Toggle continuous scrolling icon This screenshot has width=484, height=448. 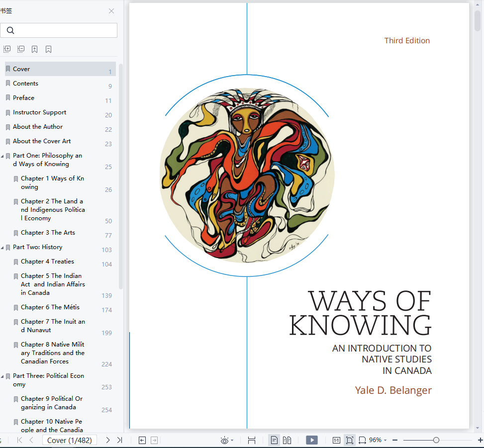252,440
